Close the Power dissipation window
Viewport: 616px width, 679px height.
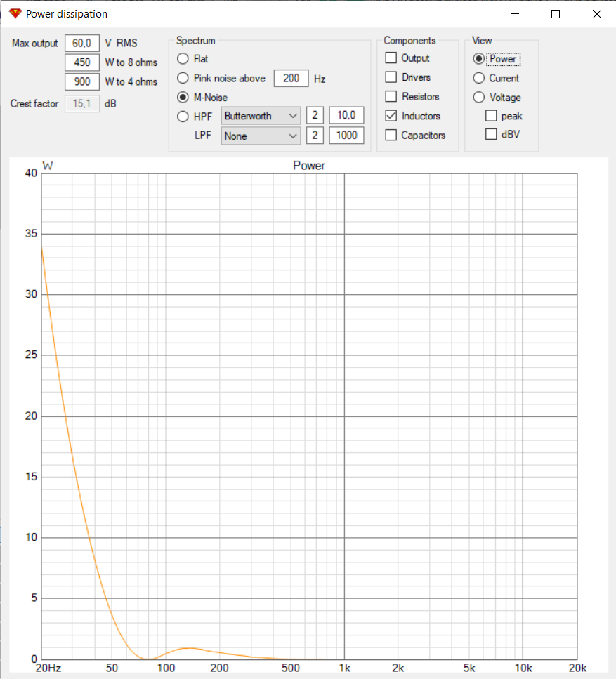pos(596,14)
